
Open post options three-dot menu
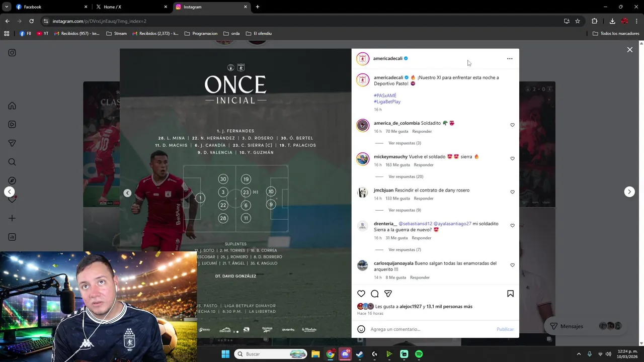pyautogui.click(x=510, y=59)
